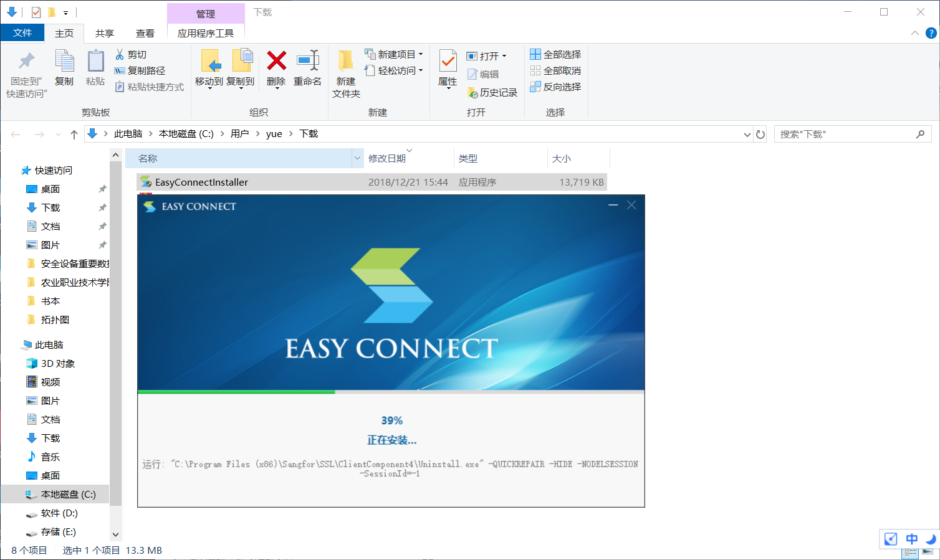This screenshot has width=940, height=560.
Task: Click the Up one level arrow
Action: (74, 134)
